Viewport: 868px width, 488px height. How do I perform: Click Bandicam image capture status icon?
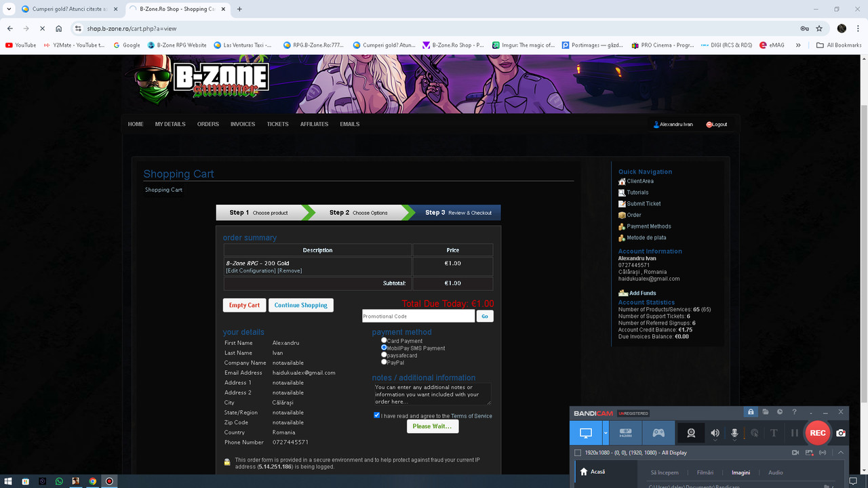[x=810, y=453]
